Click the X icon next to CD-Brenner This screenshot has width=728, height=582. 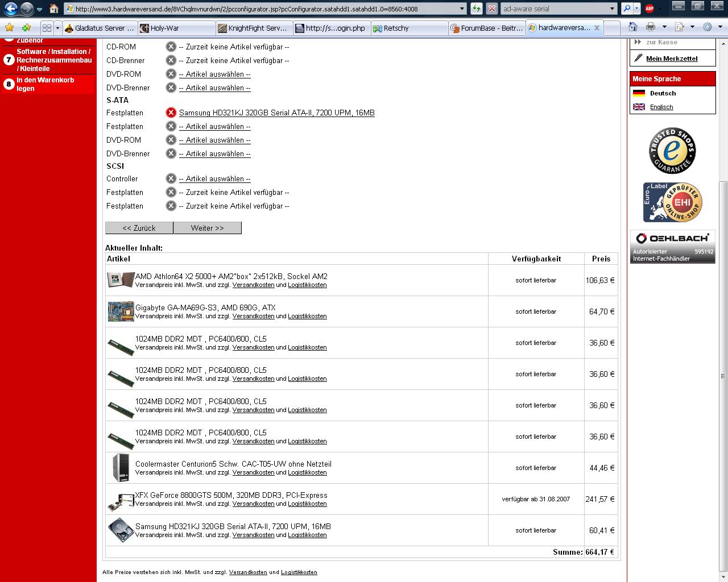[x=171, y=60]
